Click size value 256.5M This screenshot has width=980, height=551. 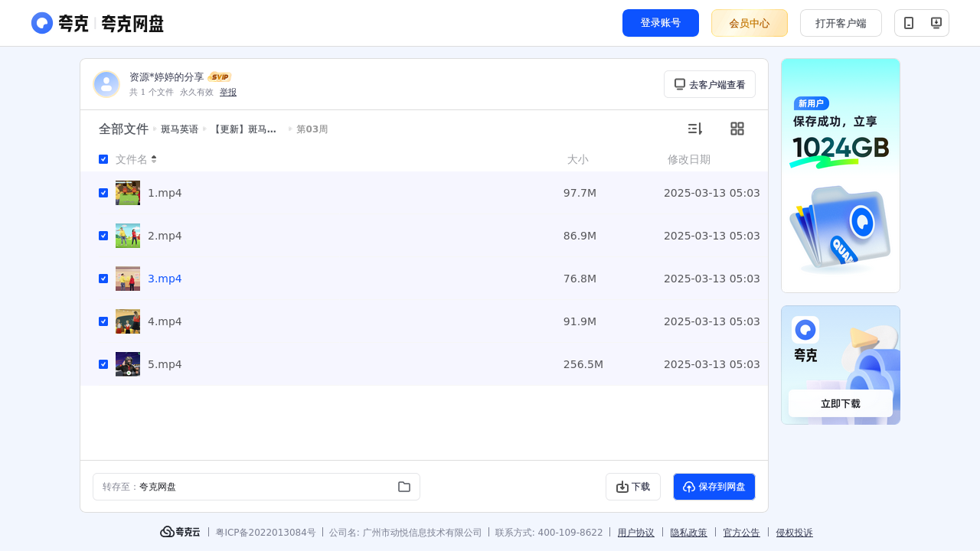point(583,364)
